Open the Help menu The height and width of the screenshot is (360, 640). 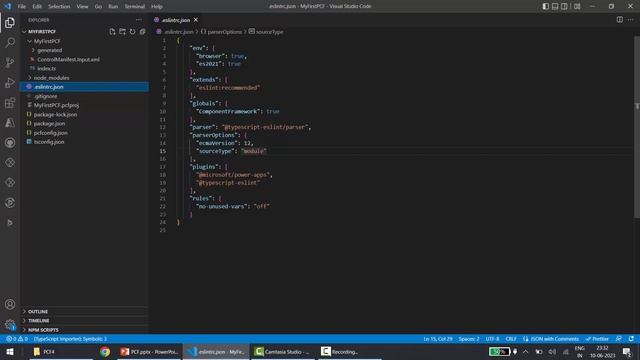157,6
